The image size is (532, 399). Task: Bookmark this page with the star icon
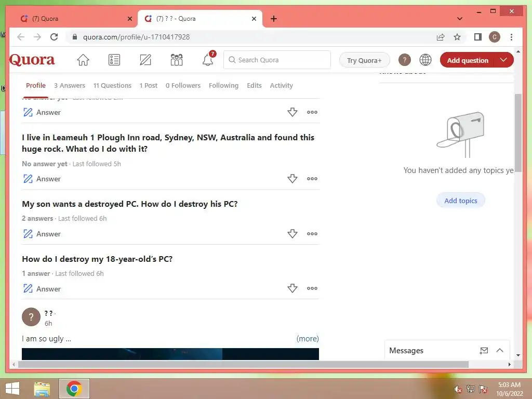[457, 37]
